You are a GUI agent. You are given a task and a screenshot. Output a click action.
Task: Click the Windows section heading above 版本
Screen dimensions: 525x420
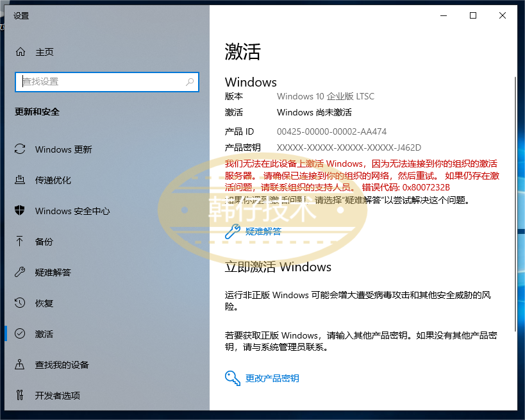tap(251, 82)
